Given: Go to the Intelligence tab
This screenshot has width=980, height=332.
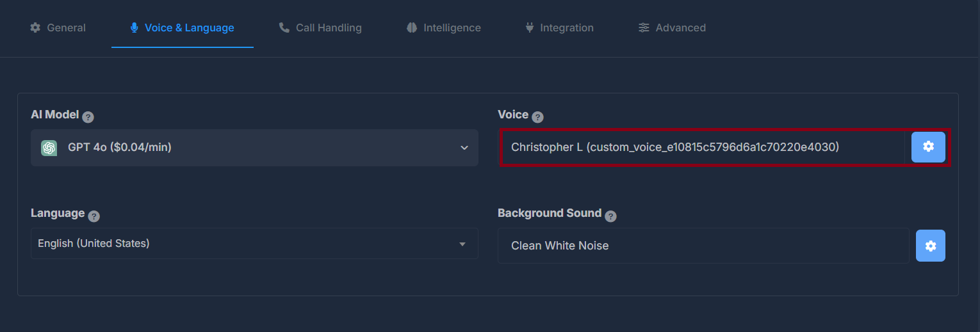Looking at the screenshot, I should point(443,28).
